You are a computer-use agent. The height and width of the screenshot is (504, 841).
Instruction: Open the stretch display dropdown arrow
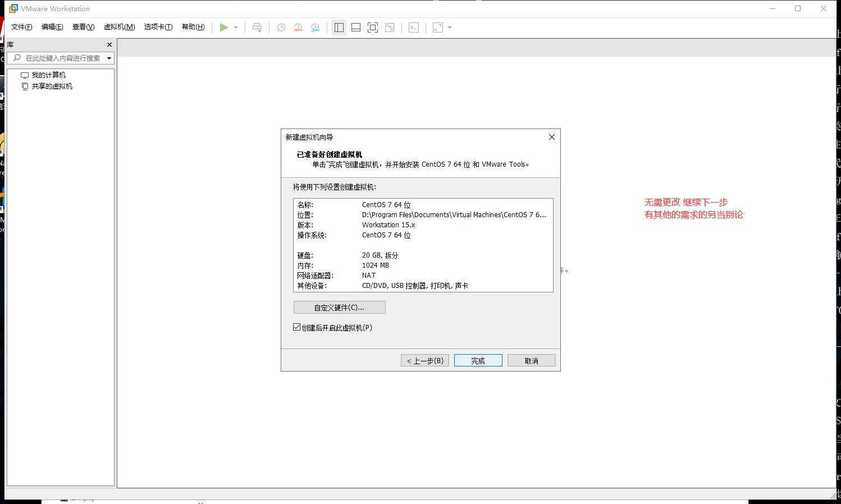pyautogui.click(x=450, y=28)
